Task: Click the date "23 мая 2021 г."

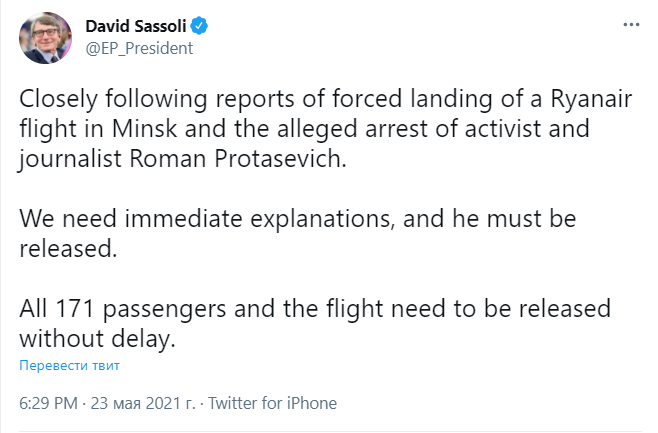Action: (145, 404)
